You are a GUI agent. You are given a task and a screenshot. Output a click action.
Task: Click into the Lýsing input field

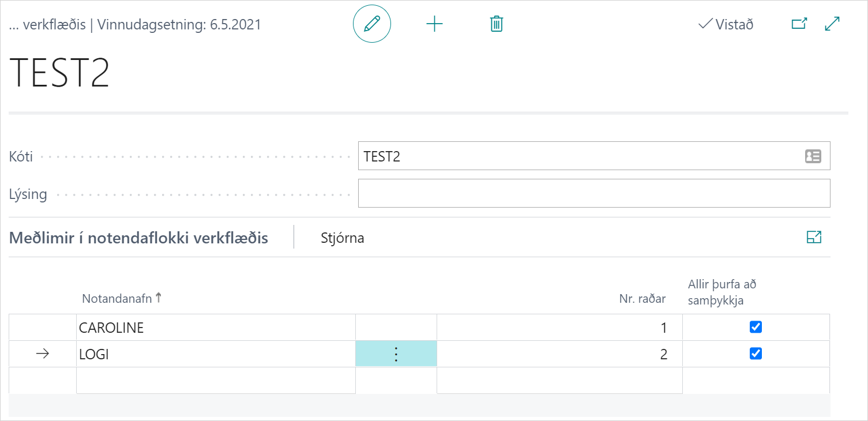pyautogui.click(x=593, y=193)
